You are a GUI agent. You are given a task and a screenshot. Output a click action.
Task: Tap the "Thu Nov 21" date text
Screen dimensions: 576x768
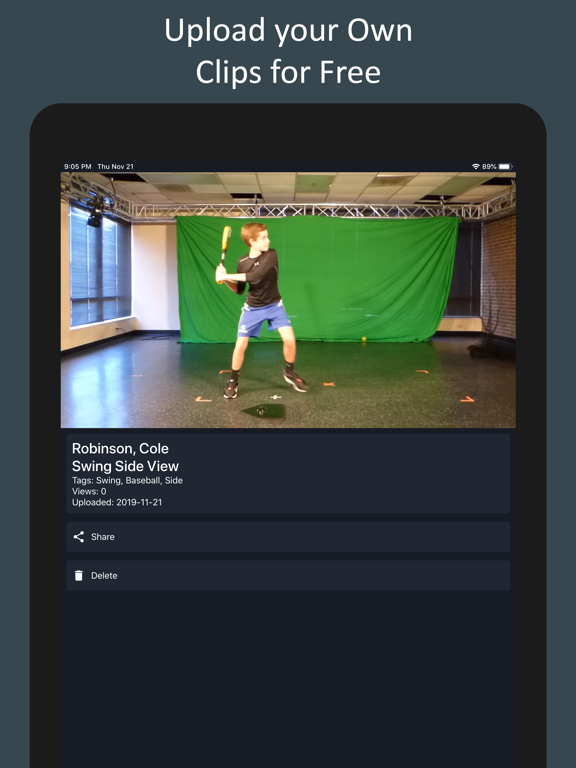[x=116, y=167]
